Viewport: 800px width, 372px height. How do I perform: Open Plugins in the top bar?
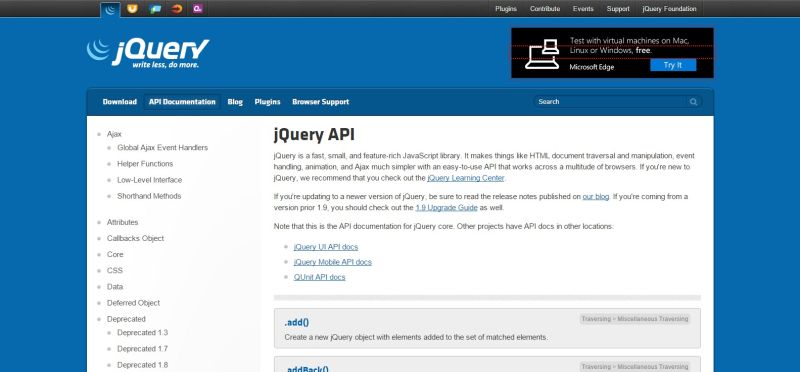[506, 9]
